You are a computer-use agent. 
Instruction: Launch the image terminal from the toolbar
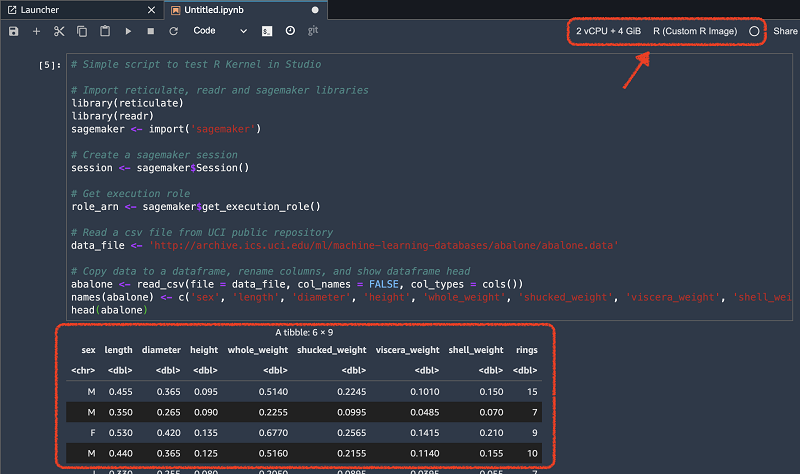pos(267,31)
